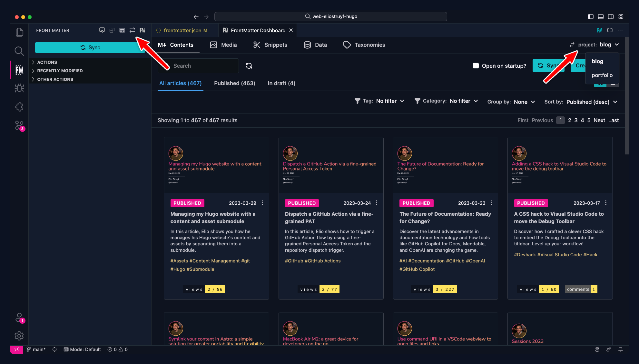
Task: Open the Sort by Published (desc) dropdown
Action: click(592, 102)
